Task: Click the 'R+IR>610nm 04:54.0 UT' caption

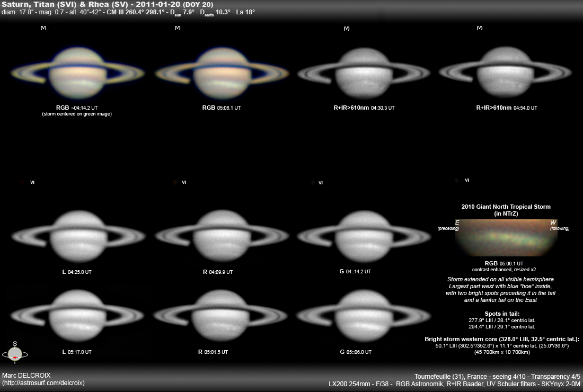Action: click(506, 108)
